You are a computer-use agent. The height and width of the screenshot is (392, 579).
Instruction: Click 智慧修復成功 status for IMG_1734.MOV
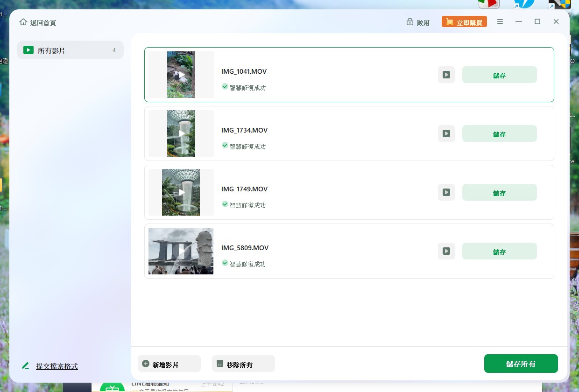pos(247,147)
